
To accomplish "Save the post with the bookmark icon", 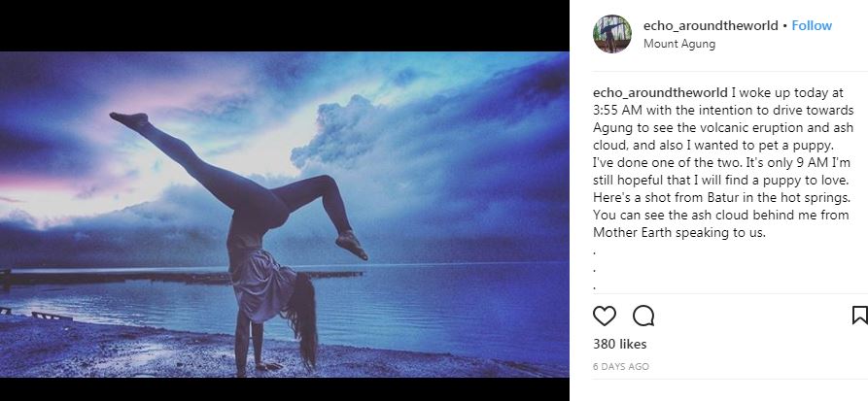I will 859,315.
